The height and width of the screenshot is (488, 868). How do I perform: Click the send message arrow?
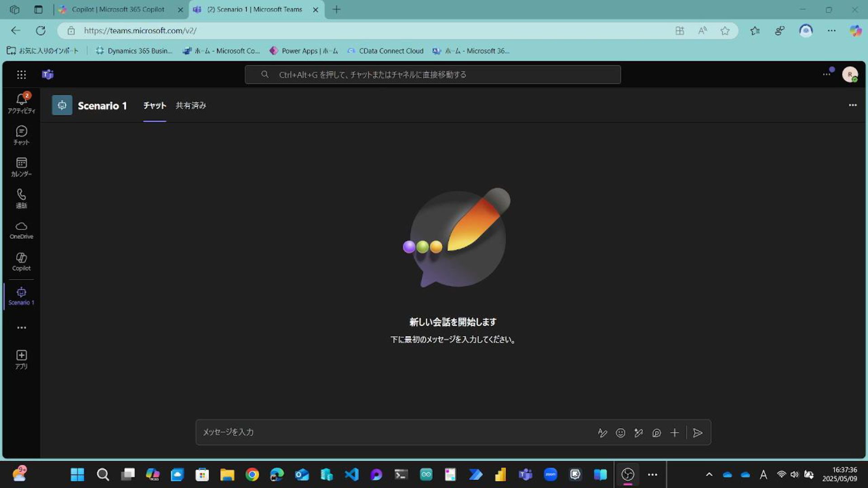coord(698,433)
